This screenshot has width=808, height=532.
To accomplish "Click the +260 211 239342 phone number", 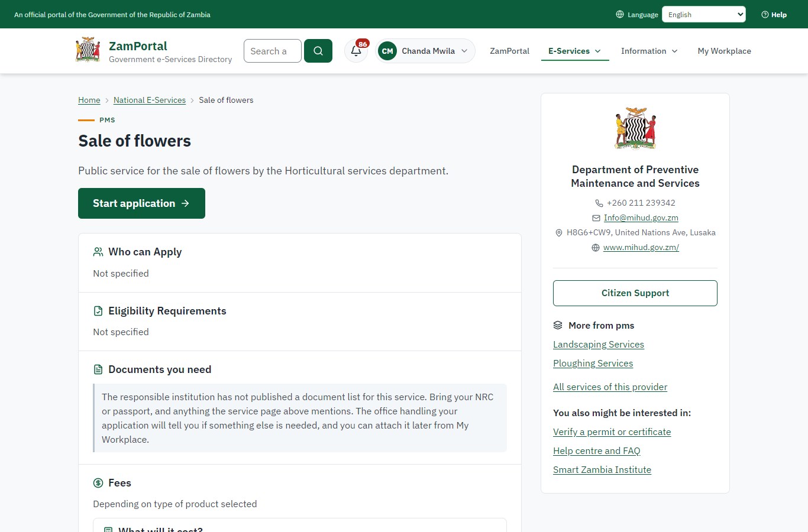I will [641, 203].
